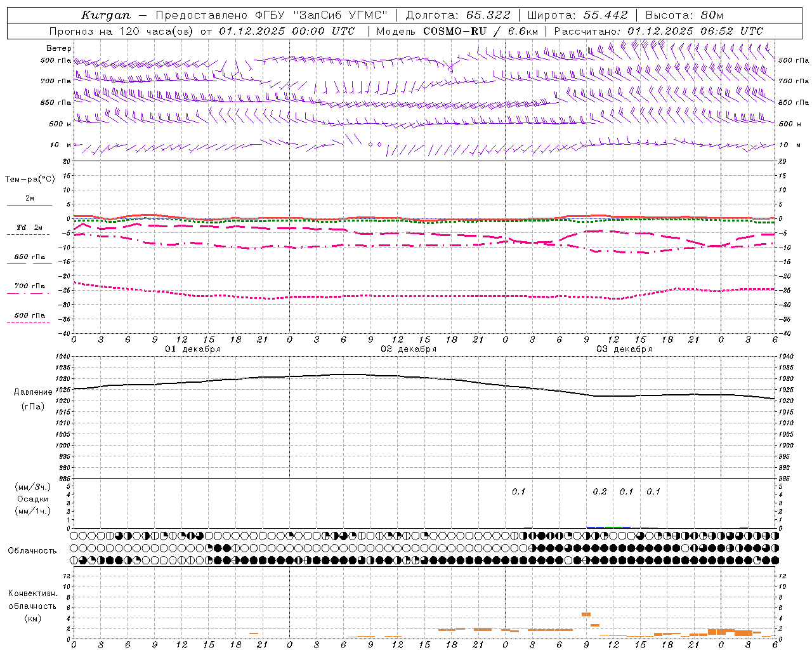The height and width of the screenshot is (650, 812).
Task: Click the "02 декабря" date label
Action: pos(409,349)
